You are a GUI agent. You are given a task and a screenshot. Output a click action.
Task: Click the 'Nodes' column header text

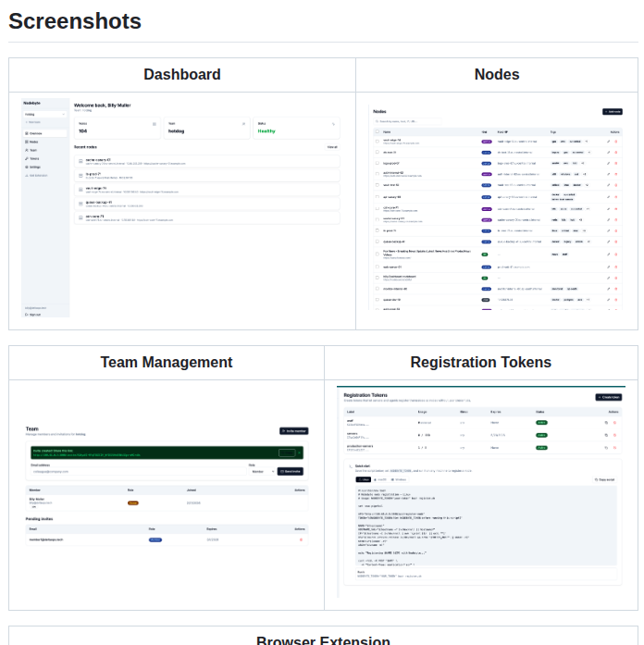tap(497, 74)
